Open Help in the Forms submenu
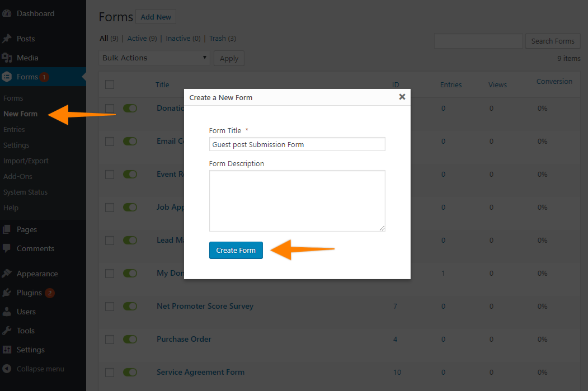Screen dimensions: 588x391 pyautogui.click(x=11, y=208)
